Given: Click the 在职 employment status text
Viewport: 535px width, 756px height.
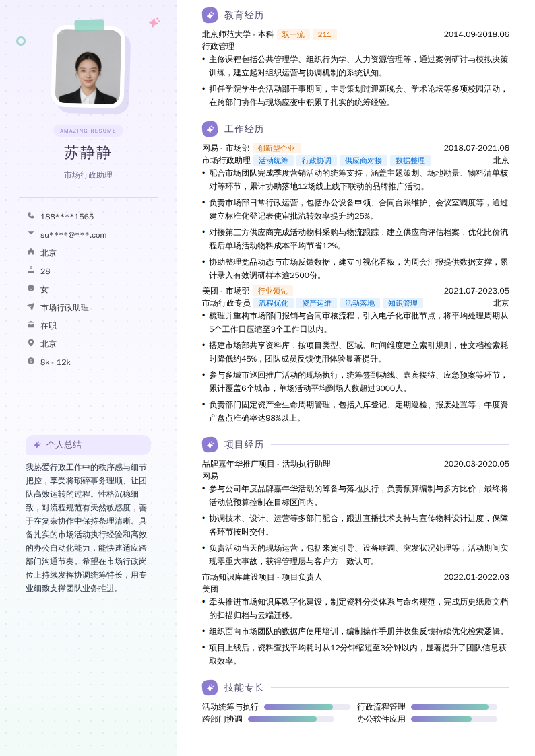Looking at the screenshot, I should [49, 326].
